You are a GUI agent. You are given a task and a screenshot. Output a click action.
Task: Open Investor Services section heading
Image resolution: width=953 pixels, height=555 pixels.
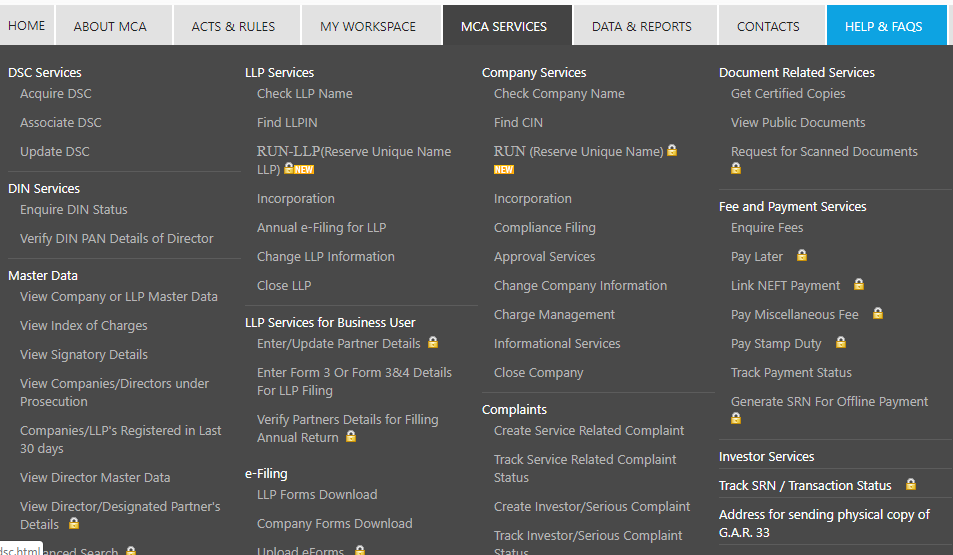(766, 457)
